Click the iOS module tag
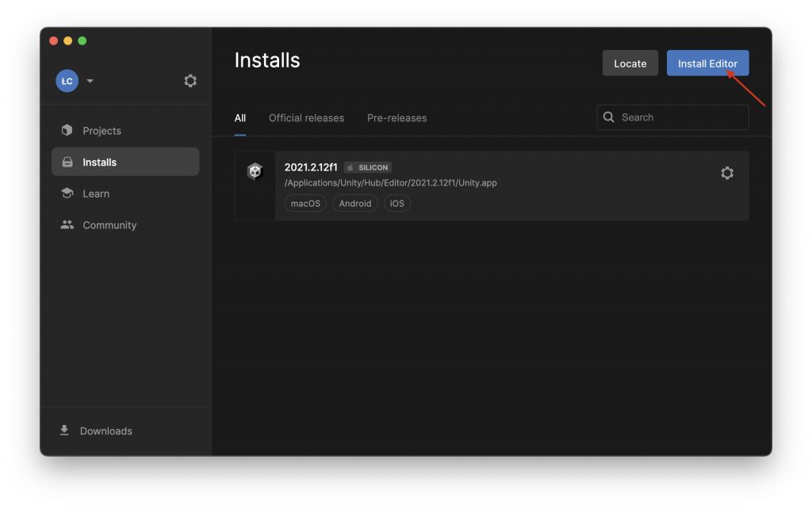This screenshot has width=812, height=509. coord(397,204)
